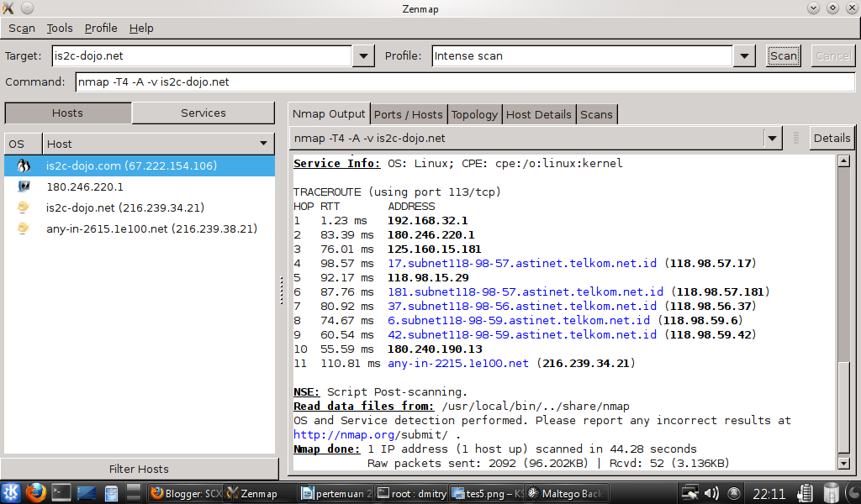Click the volume speaker tray icon

711,493
